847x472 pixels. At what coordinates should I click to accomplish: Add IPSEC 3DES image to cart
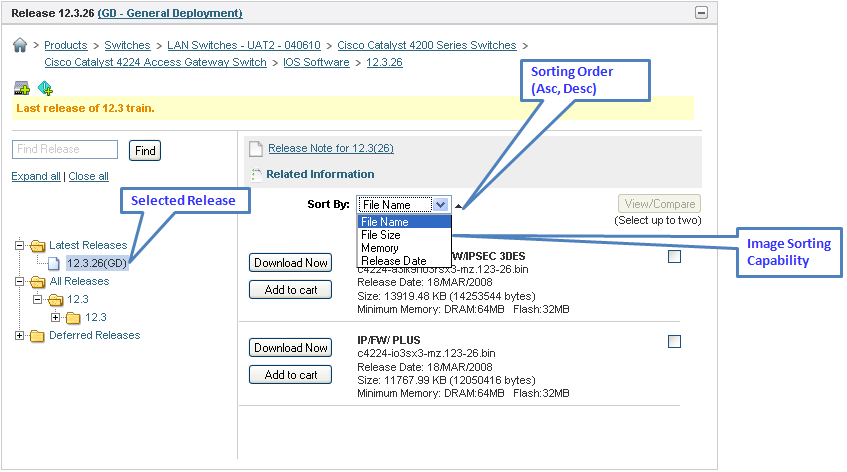pyautogui.click(x=291, y=290)
